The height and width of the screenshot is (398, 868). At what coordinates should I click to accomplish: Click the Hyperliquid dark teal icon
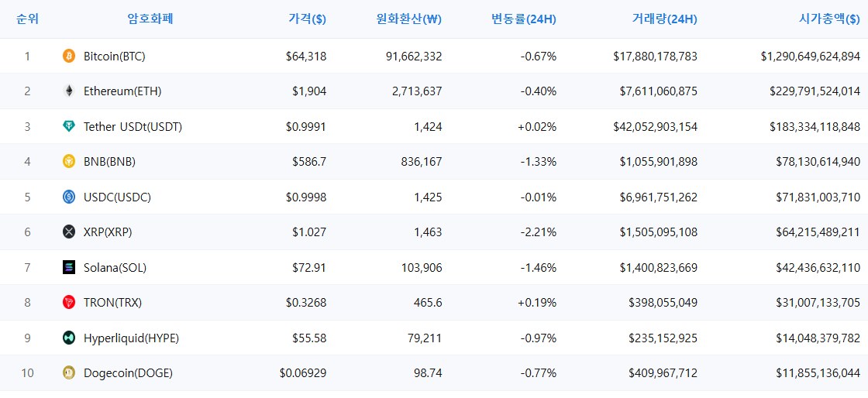pos(69,338)
